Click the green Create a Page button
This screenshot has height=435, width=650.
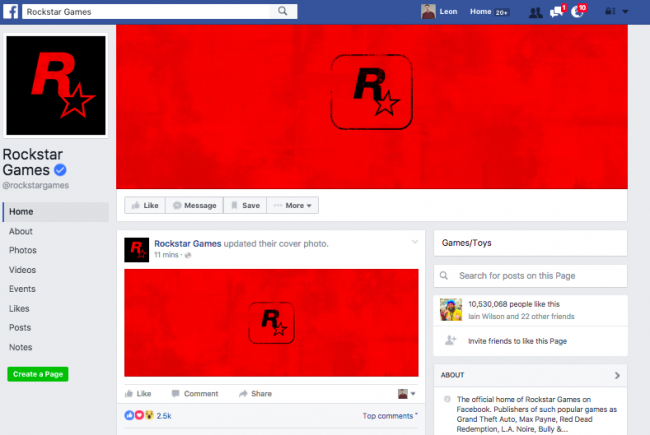(x=38, y=374)
